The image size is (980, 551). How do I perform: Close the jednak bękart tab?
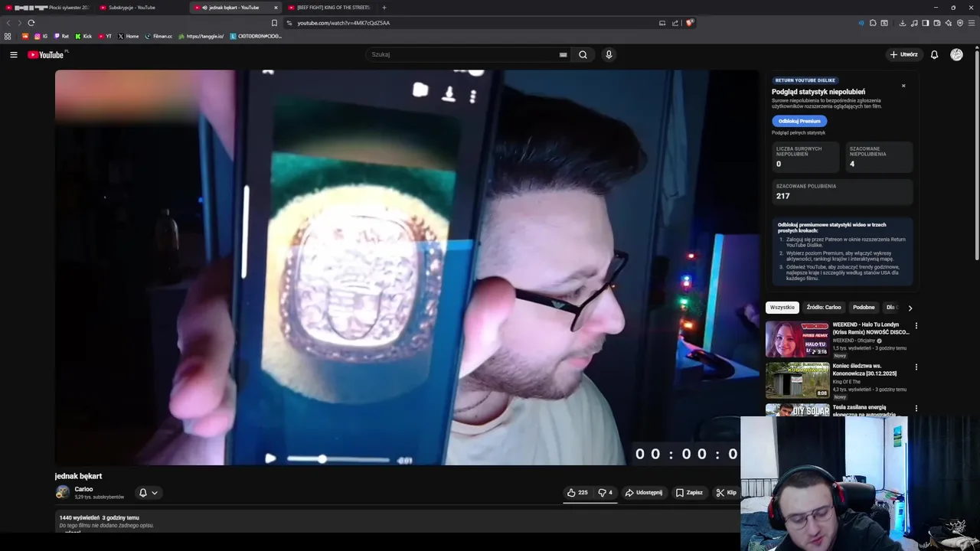[276, 8]
